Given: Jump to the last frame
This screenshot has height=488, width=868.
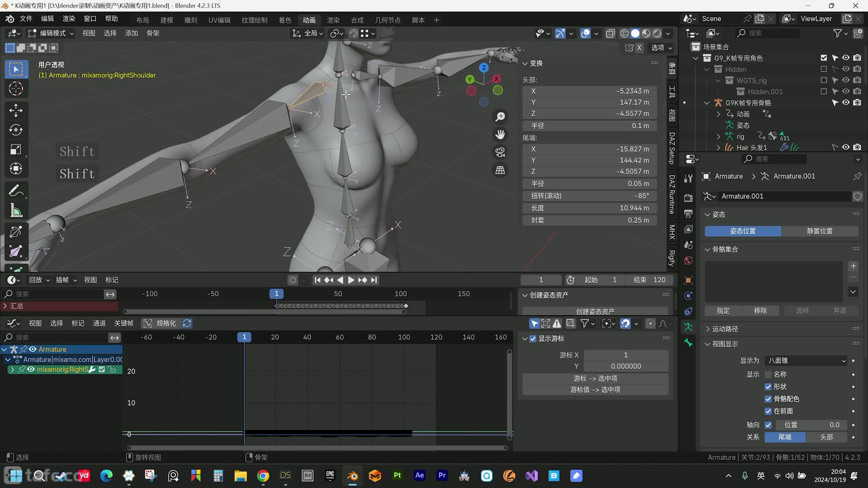Looking at the screenshot, I should pos(374,280).
